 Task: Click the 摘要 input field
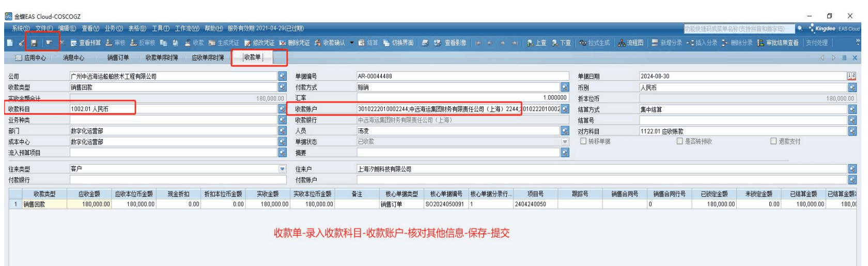pos(458,153)
